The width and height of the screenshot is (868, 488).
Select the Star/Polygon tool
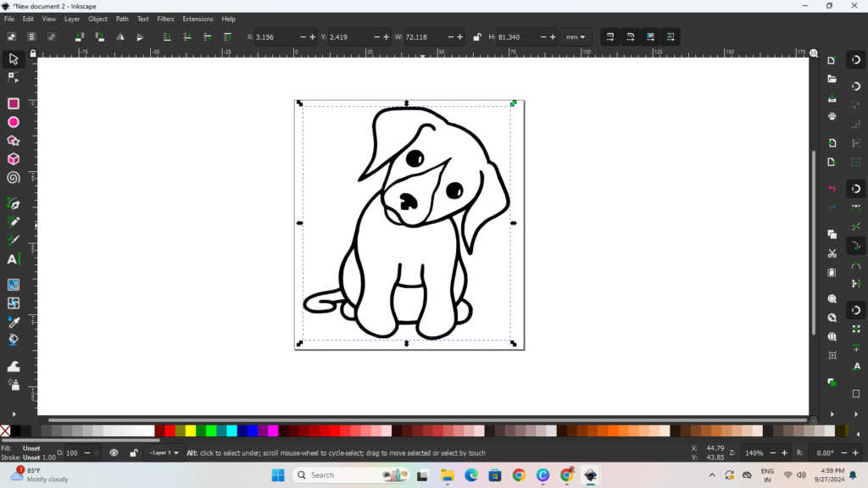click(x=14, y=141)
